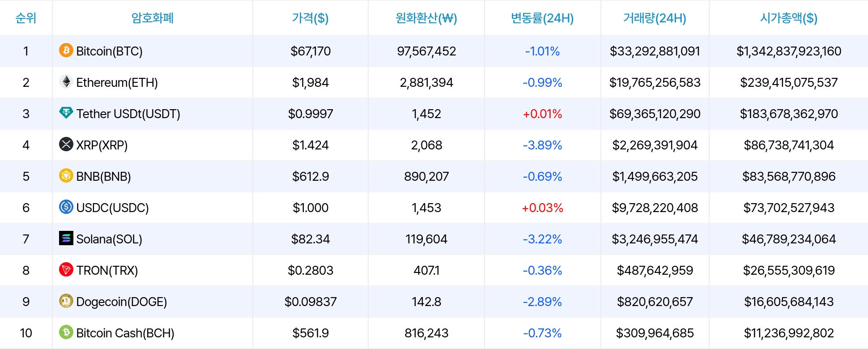Sort by 가격($) column header
The height and width of the screenshot is (349, 868).
click(x=310, y=18)
